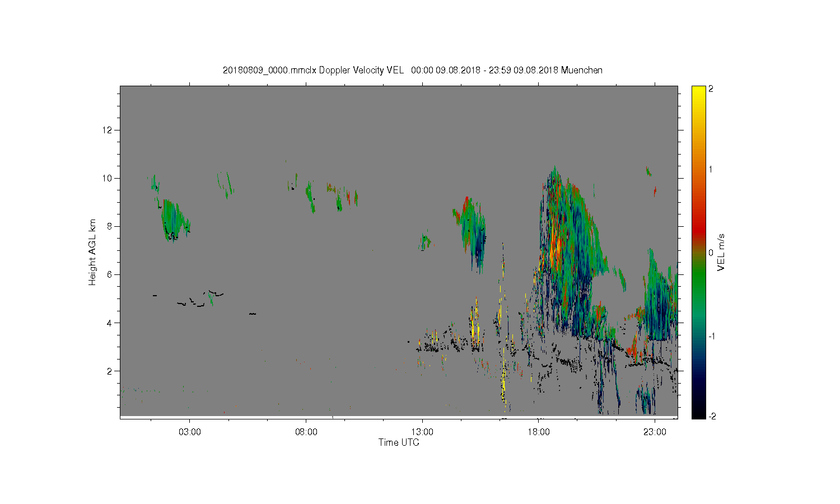Click the 03:00 time tick label

tap(190, 432)
